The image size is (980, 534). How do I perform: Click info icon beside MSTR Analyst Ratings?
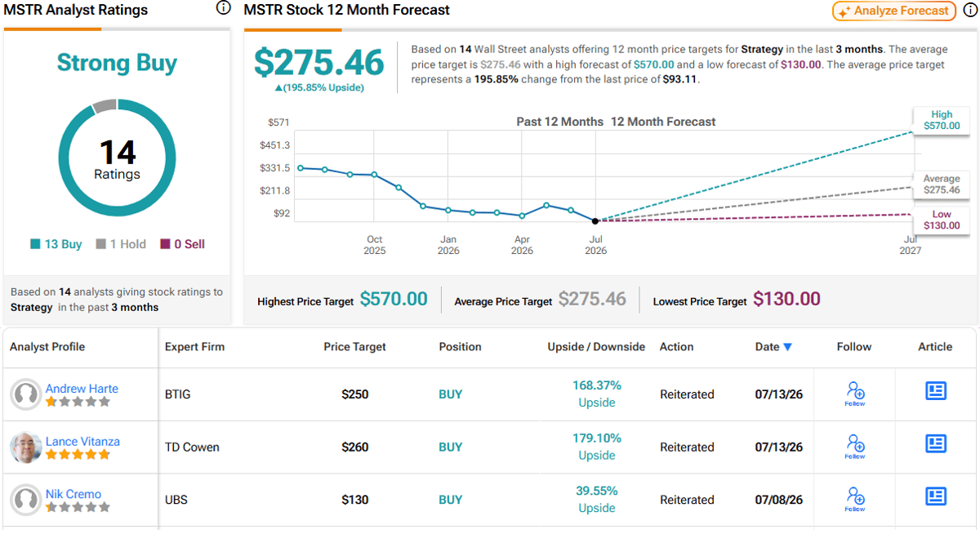point(223,9)
